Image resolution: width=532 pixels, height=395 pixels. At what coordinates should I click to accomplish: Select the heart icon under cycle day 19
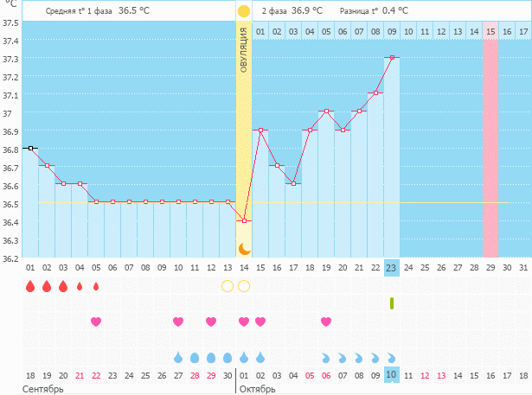[326, 322]
